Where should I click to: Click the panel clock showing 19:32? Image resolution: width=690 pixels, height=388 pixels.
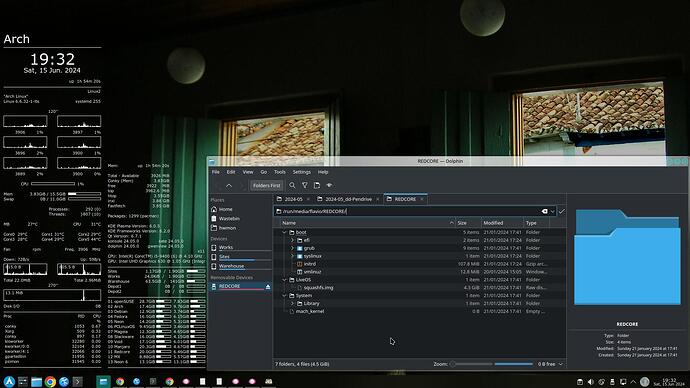tap(669, 382)
